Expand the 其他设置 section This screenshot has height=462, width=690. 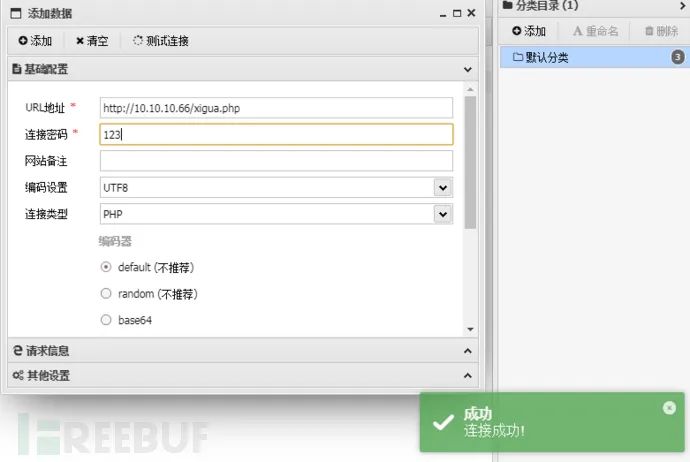(x=467, y=375)
